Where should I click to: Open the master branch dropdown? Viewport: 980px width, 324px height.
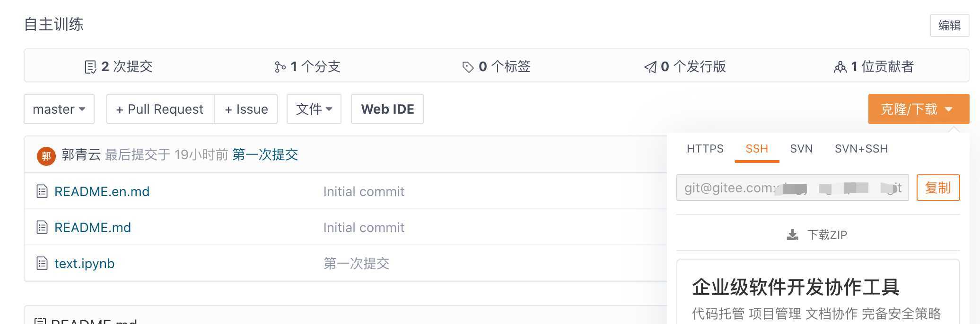59,109
